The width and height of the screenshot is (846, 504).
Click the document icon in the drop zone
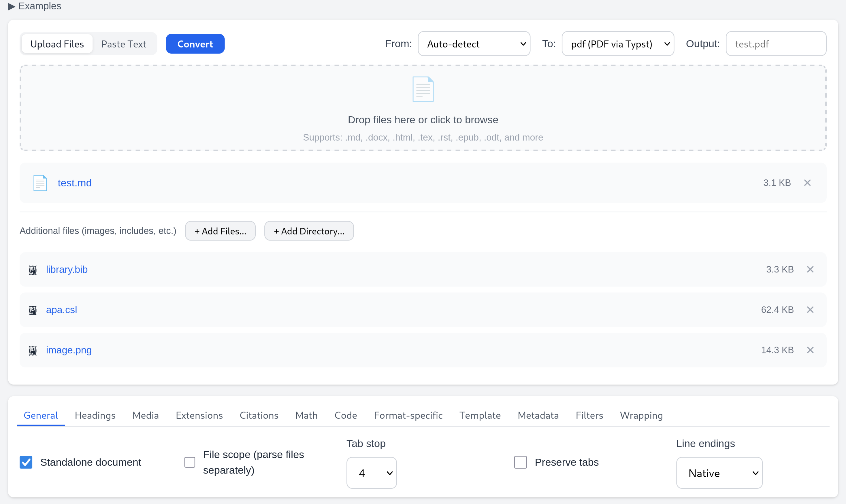pos(423,89)
